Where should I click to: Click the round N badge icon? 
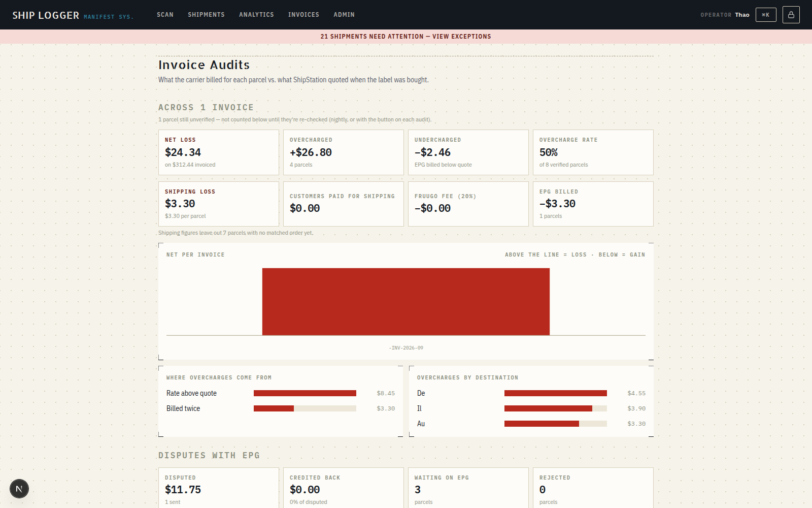click(19, 489)
